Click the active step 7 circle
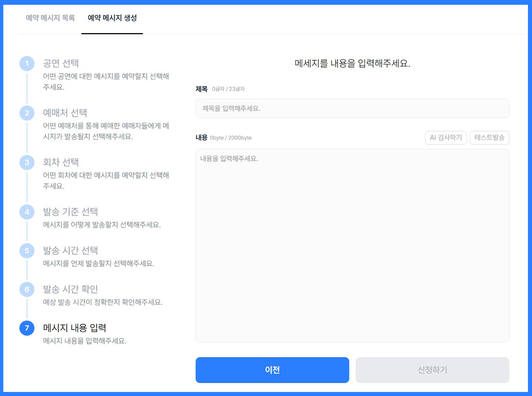Screen dimensions: 532x396 coord(27,328)
